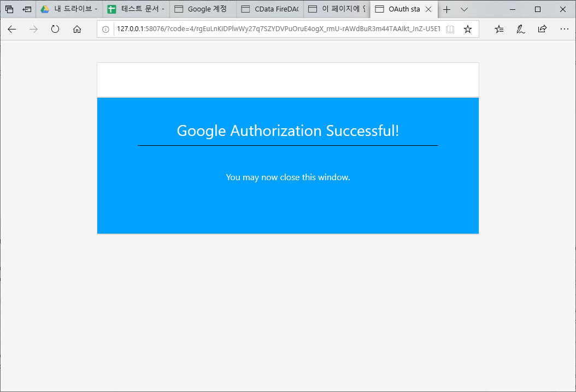The image size is (576, 392).
Task: Share this page icon
Action: click(542, 29)
